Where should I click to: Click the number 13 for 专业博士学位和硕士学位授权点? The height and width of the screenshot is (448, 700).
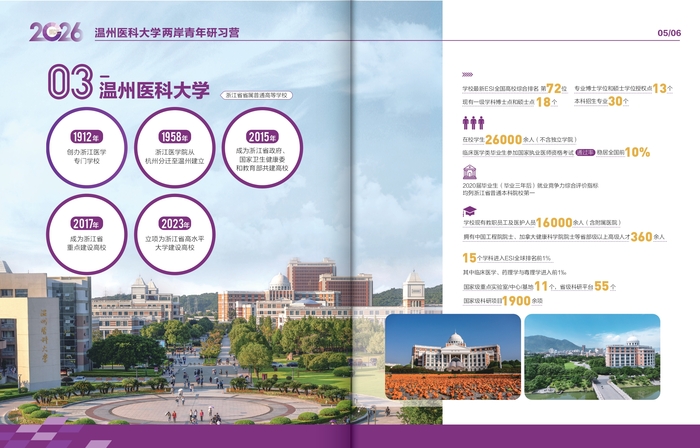659,88
